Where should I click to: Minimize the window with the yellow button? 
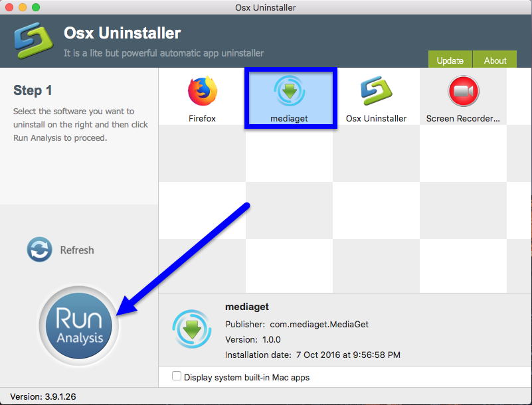[23, 7]
